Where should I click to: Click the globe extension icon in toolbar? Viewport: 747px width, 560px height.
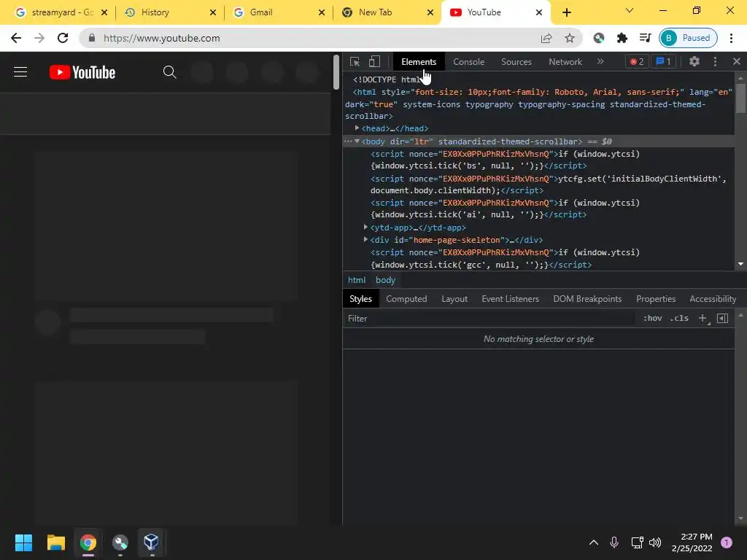pyautogui.click(x=599, y=38)
